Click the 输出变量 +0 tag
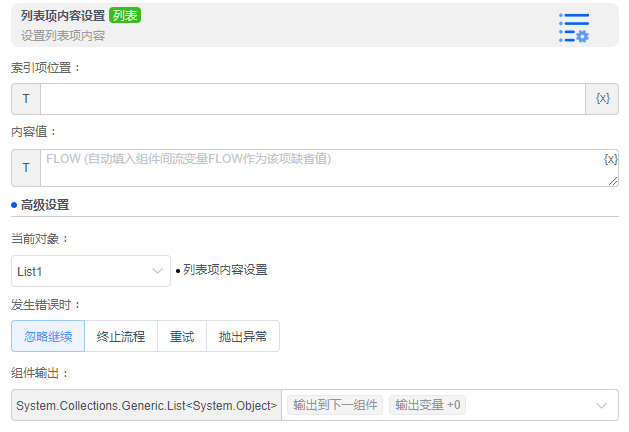Screen dimensions: 629x432 427,405
